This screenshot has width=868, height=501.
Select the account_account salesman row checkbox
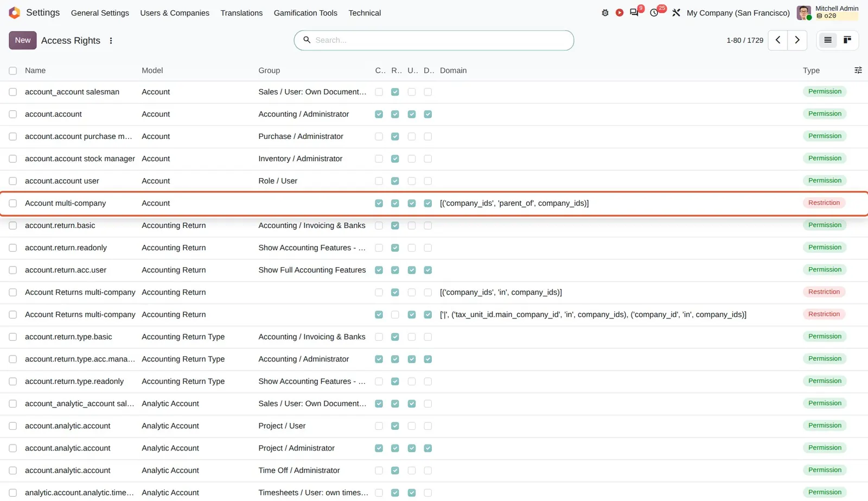pos(13,92)
